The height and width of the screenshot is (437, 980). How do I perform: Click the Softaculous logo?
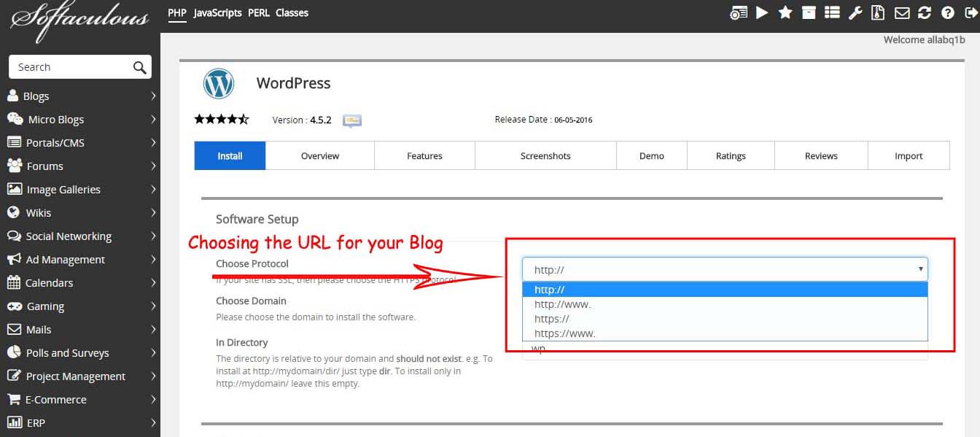79,23
